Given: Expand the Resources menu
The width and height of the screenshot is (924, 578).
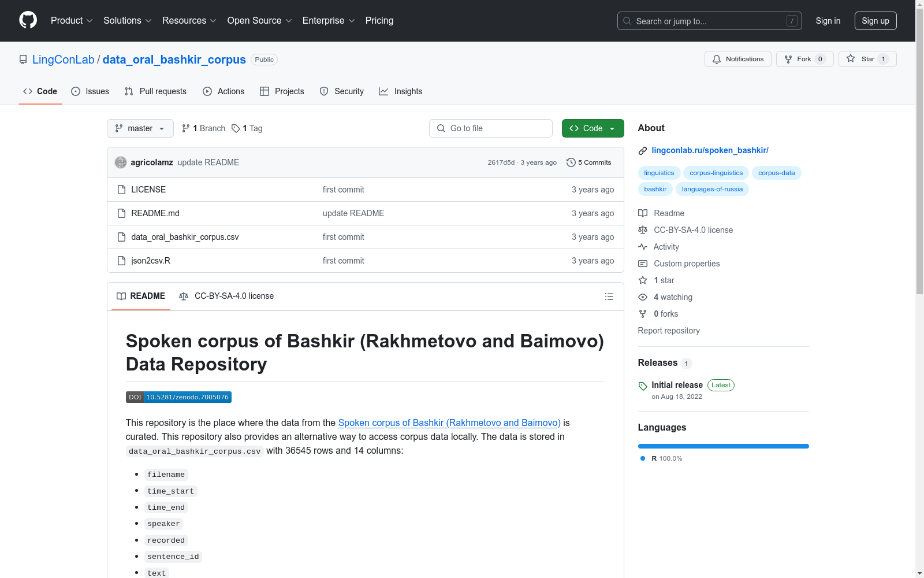Looking at the screenshot, I should (189, 21).
